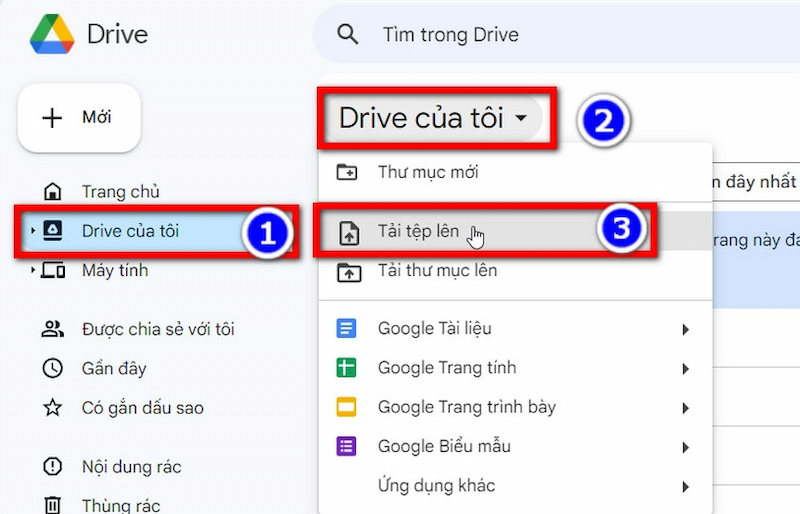800x514 pixels.
Task: Expand the Ứng dụng khác submenu arrow
Action: tap(686, 486)
